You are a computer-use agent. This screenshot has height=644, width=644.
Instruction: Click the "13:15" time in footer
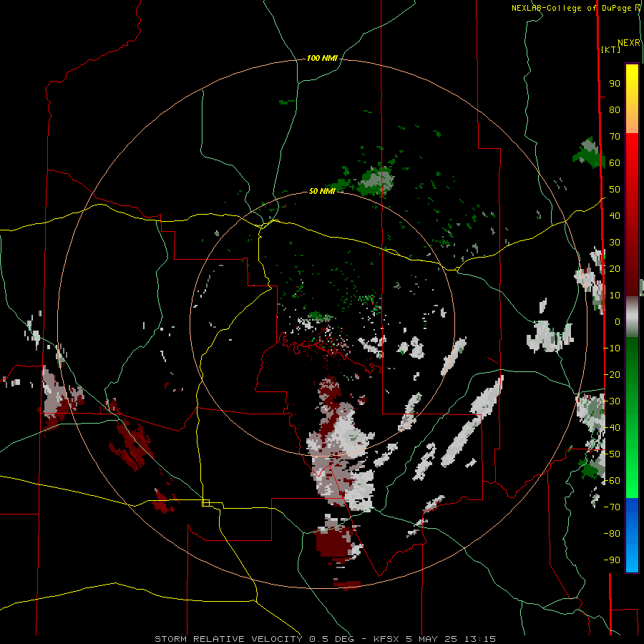[x=479, y=639]
